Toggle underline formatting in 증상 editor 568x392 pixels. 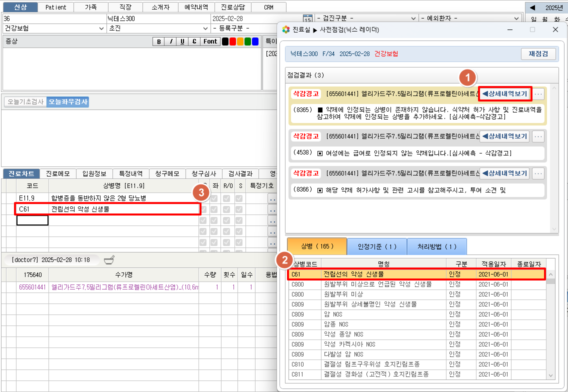[182, 41]
